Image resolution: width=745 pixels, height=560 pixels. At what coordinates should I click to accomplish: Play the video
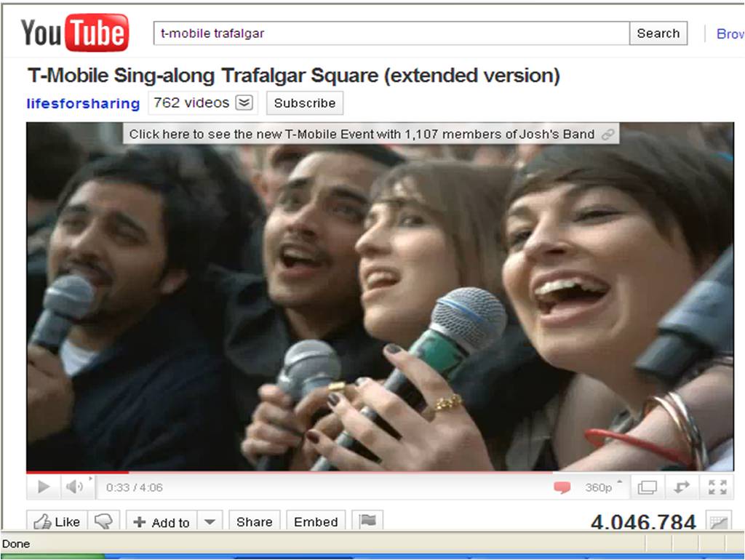click(44, 487)
